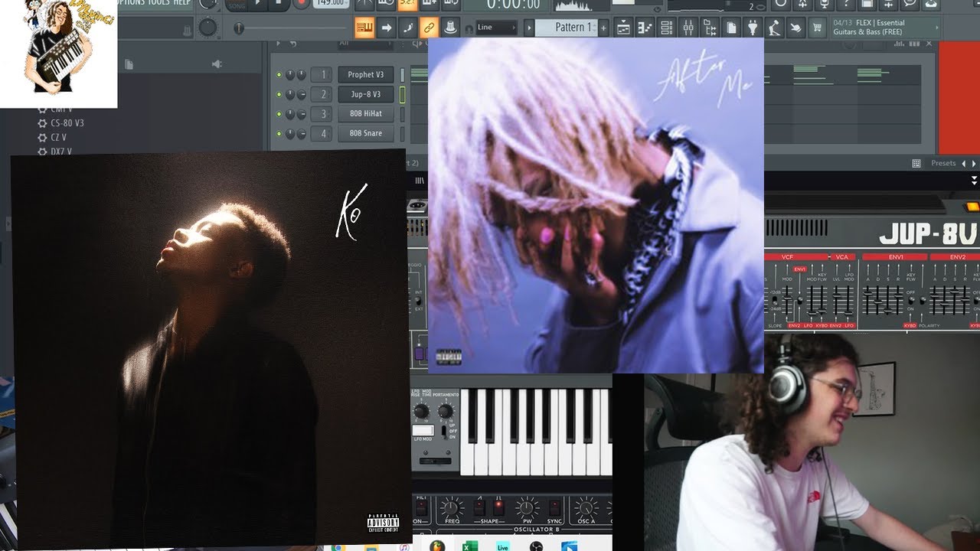
Task: Open the Jup-8 V3 channel
Action: pos(366,94)
